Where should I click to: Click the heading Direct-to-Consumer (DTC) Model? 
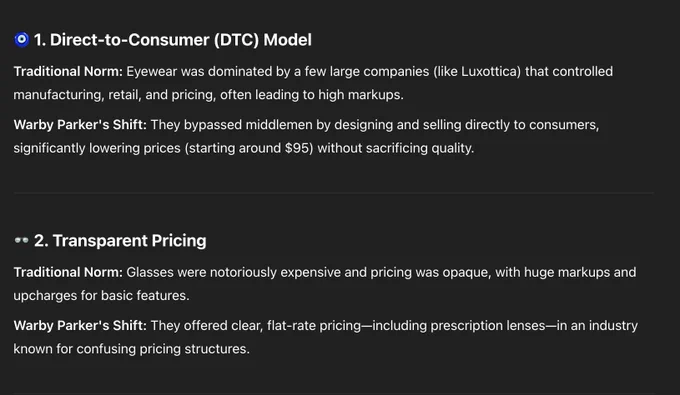[x=173, y=40]
